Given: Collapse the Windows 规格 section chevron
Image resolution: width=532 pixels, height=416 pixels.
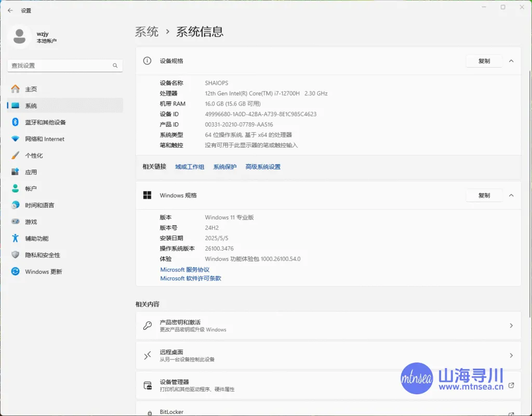Looking at the screenshot, I should (x=511, y=196).
